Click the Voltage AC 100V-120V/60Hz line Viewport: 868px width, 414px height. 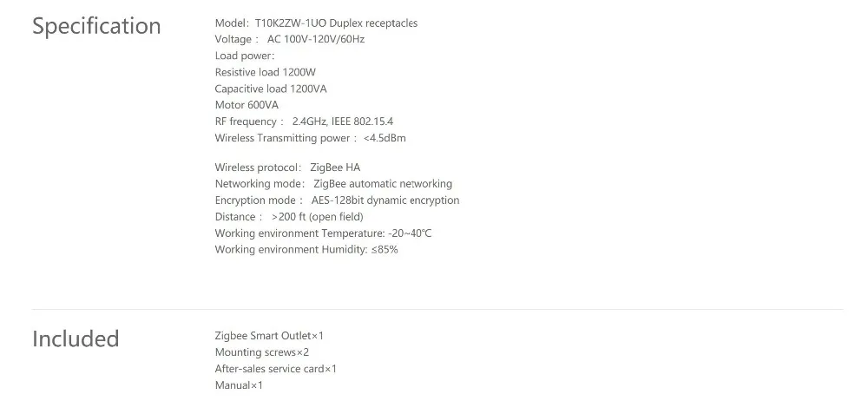coord(290,39)
